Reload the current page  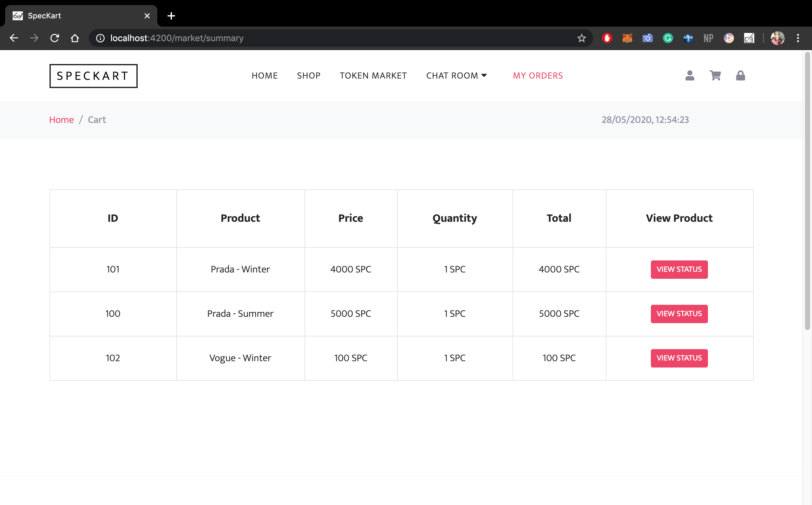click(x=55, y=38)
